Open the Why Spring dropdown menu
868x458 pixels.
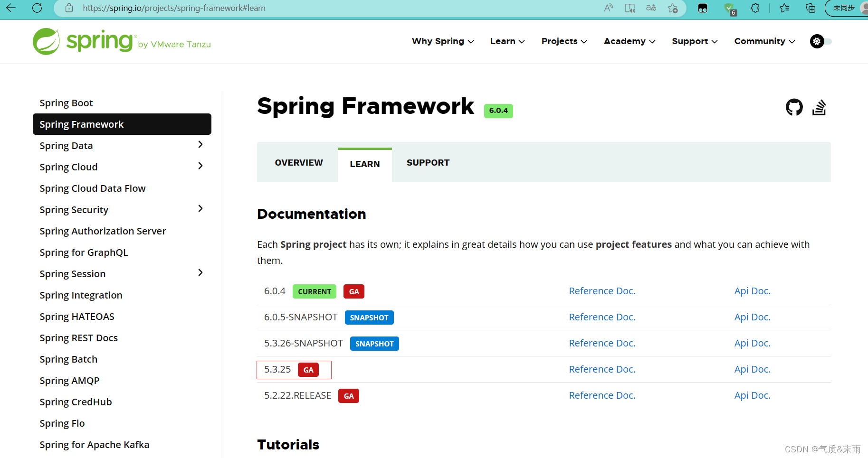click(x=443, y=41)
